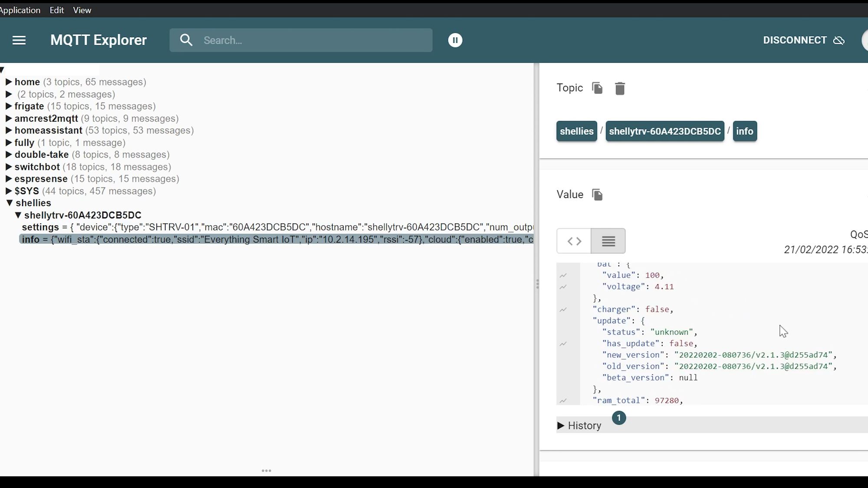868x488 pixels.
Task: Click the $SYS tree label
Action: [27, 191]
